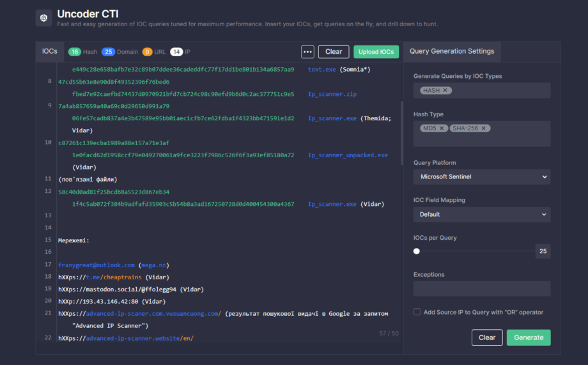Image resolution: width=588 pixels, height=365 pixels.
Task: Click the Upload IOCs button
Action: [x=376, y=52]
